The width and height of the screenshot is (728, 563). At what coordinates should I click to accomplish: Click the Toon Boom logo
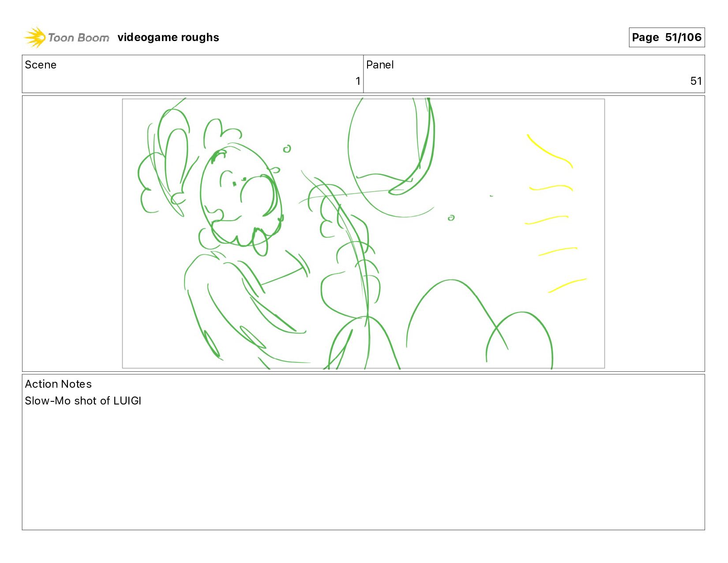[66, 38]
